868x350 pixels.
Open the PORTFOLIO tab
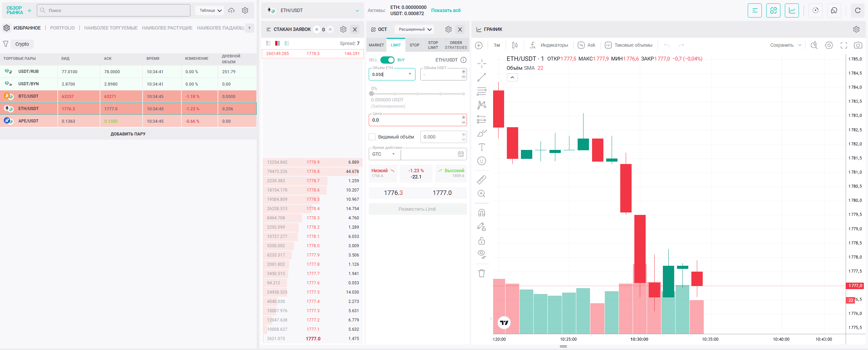(x=62, y=28)
